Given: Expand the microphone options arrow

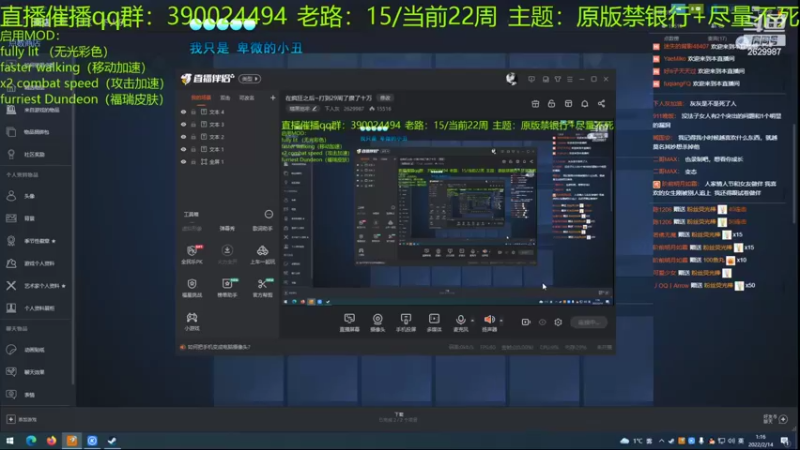Looking at the screenshot, I should coord(472,320).
